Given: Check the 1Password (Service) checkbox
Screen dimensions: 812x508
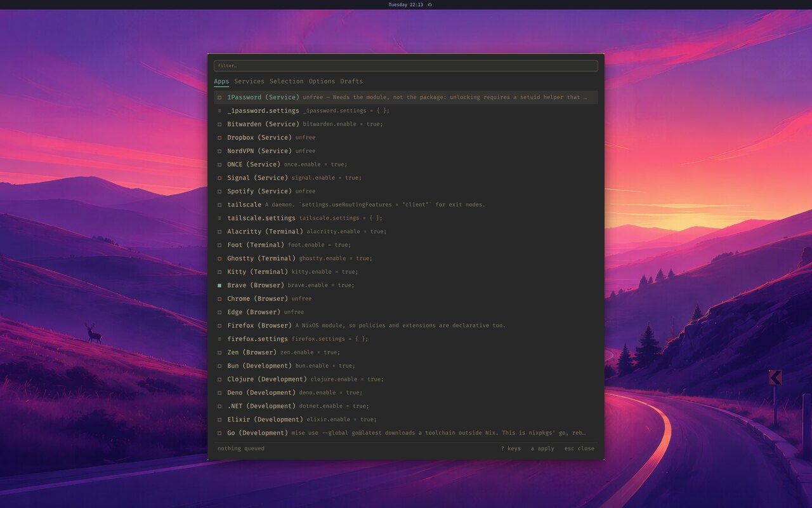Looking at the screenshot, I should coord(219,97).
